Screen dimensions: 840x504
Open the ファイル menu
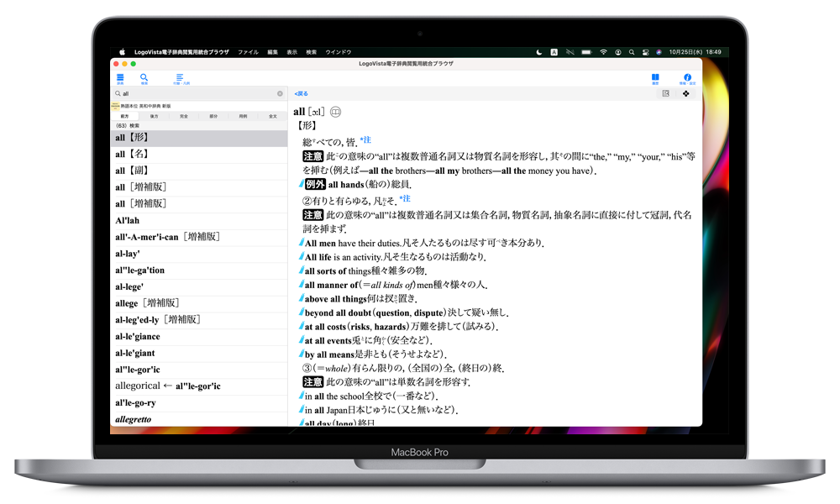(248, 52)
